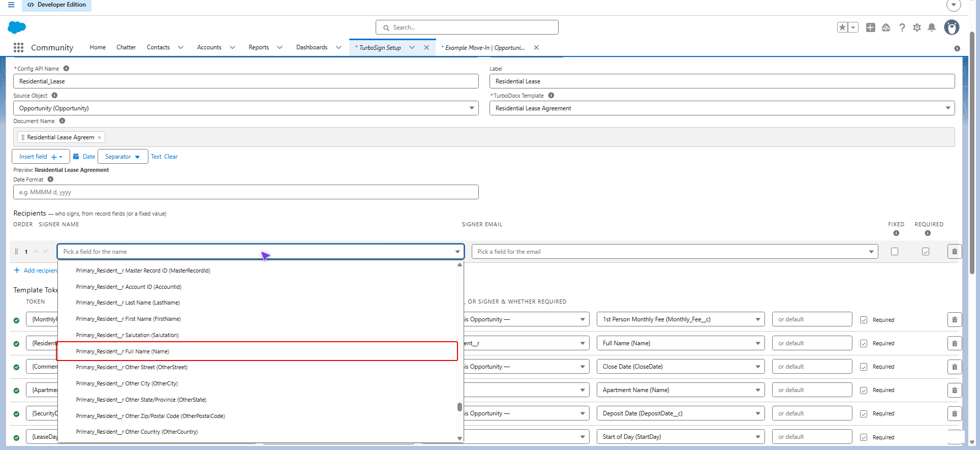The height and width of the screenshot is (450, 980).
Task: Open the Global Actions plus icon
Action: pyautogui.click(x=871, y=27)
